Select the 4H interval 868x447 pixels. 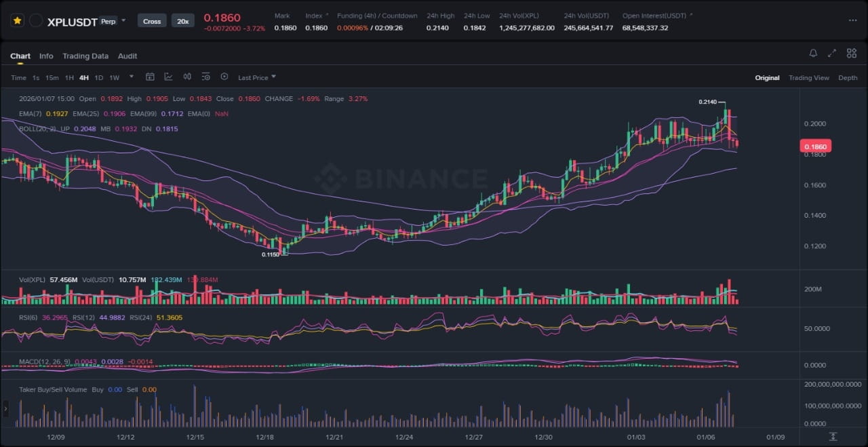click(x=84, y=77)
